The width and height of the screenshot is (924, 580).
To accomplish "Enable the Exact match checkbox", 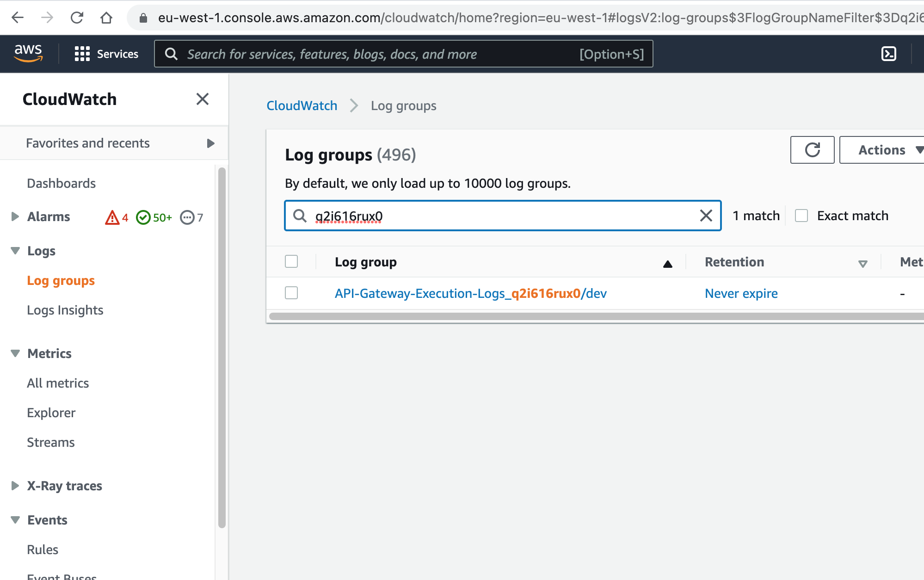I will click(x=801, y=216).
